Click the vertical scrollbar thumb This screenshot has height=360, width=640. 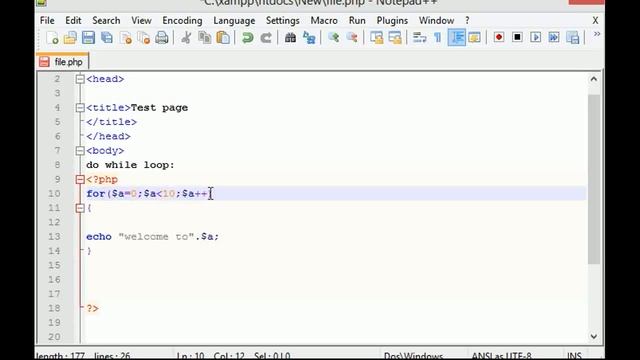pos(594,180)
